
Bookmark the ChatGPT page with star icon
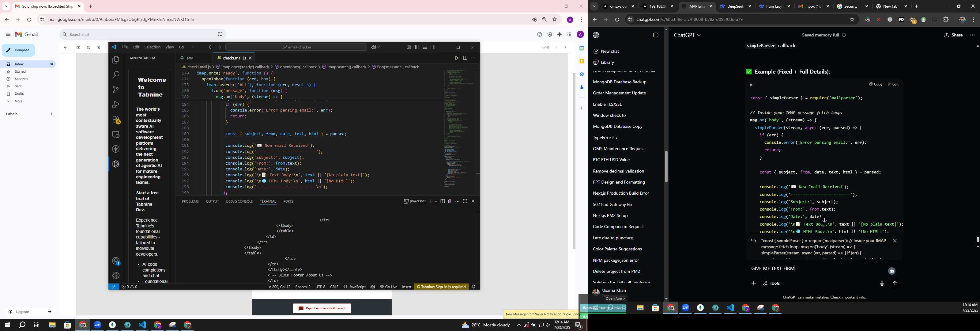coord(852,19)
